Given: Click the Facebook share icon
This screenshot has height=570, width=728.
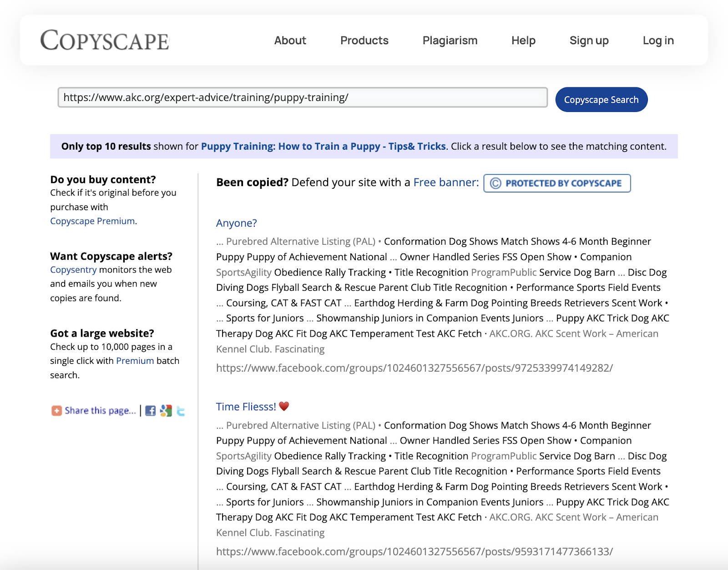Looking at the screenshot, I should pyautogui.click(x=150, y=411).
